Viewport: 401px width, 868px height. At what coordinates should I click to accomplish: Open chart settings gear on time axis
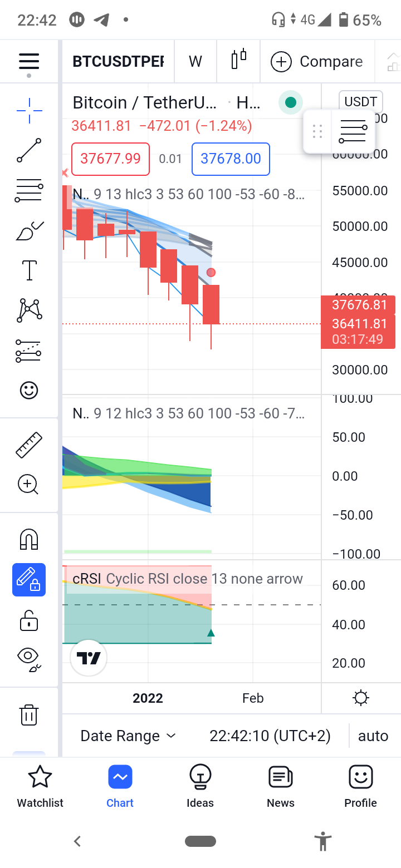361,698
